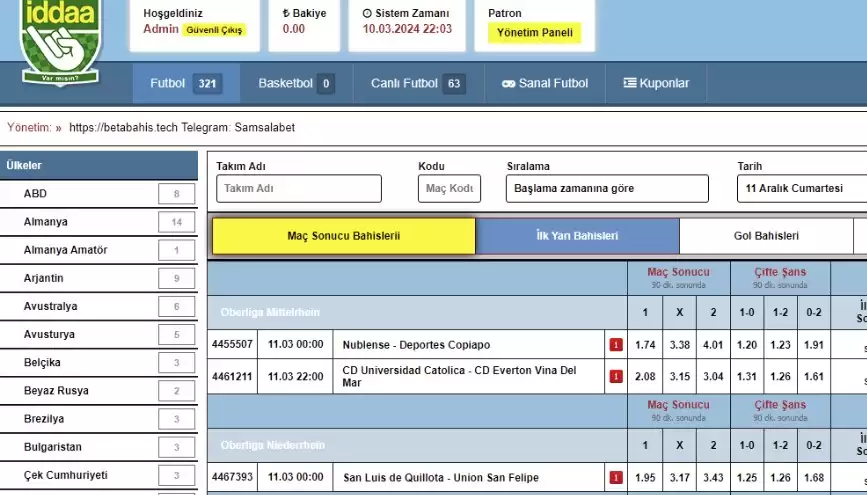Switch to the İlk Yarı Bahisleri tab
Image resolution: width=867 pixels, height=495 pixels.
pos(577,236)
